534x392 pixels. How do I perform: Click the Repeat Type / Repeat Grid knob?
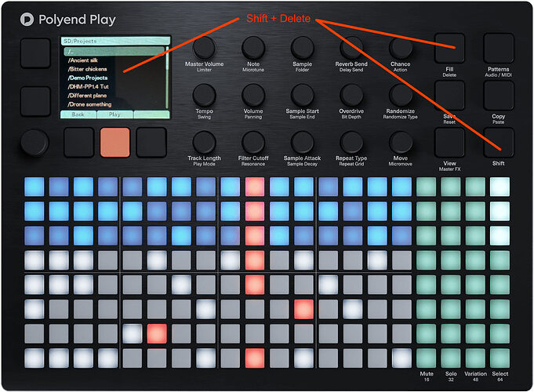(x=351, y=143)
